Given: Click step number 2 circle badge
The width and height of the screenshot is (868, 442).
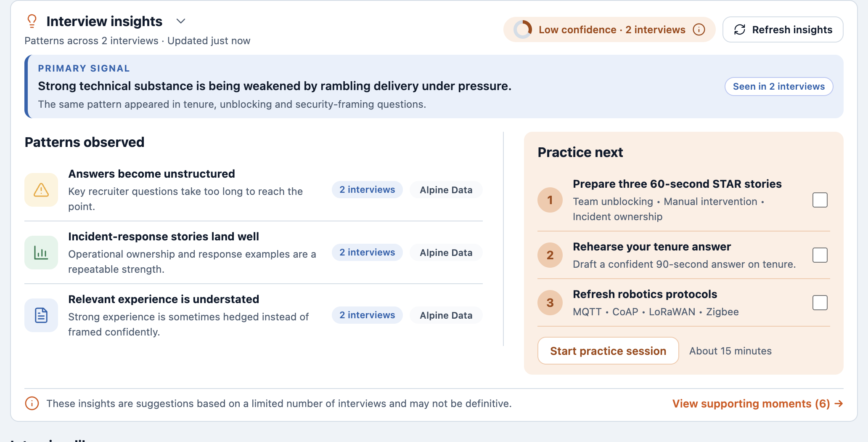Looking at the screenshot, I should pos(550,255).
